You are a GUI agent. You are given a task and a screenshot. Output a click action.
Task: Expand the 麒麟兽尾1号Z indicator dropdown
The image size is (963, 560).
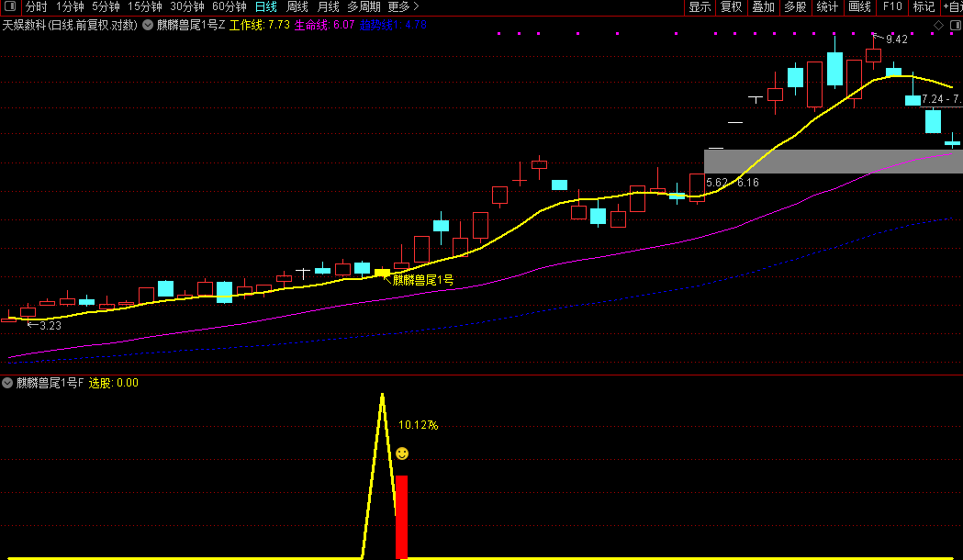click(x=148, y=25)
